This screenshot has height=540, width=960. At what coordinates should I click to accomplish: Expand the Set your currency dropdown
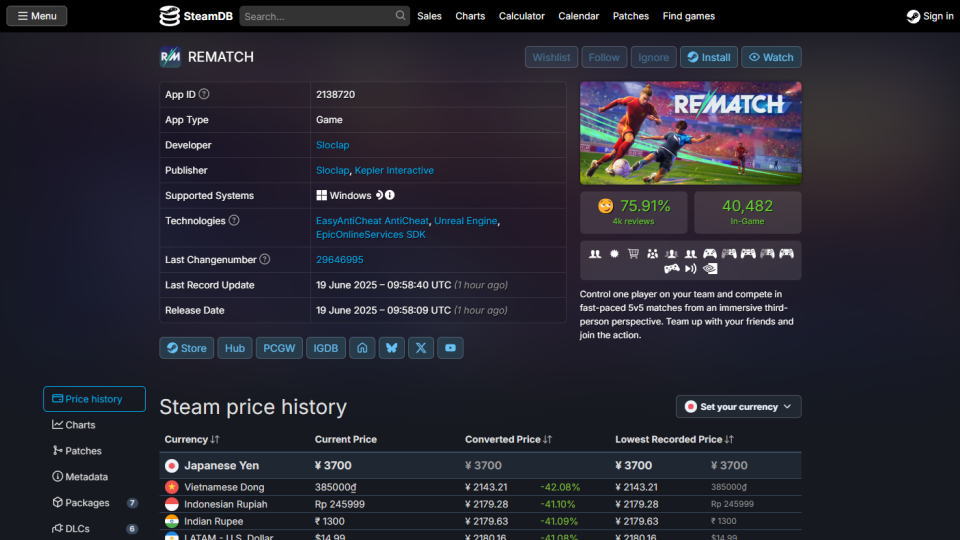pos(738,407)
